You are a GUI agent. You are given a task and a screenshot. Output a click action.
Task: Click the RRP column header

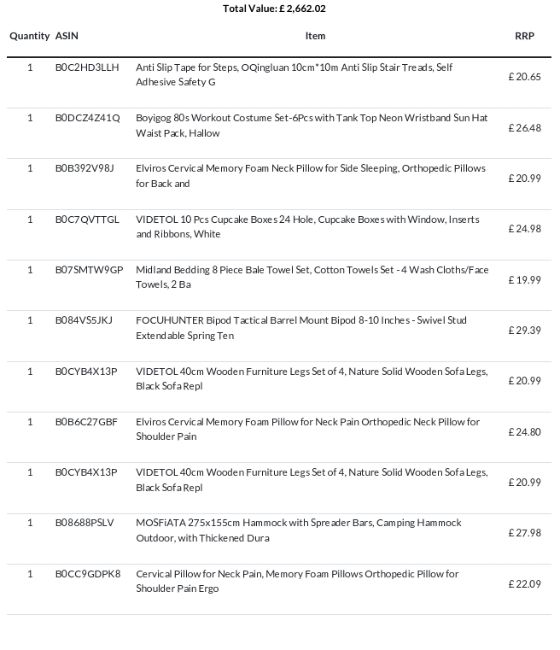pos(524,36)
